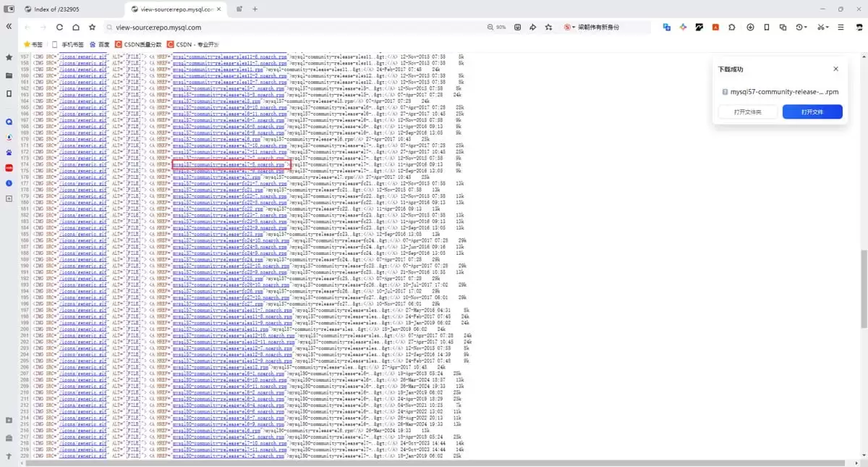Click the horizontal scrollbar at page bottom

coord(434,463)
